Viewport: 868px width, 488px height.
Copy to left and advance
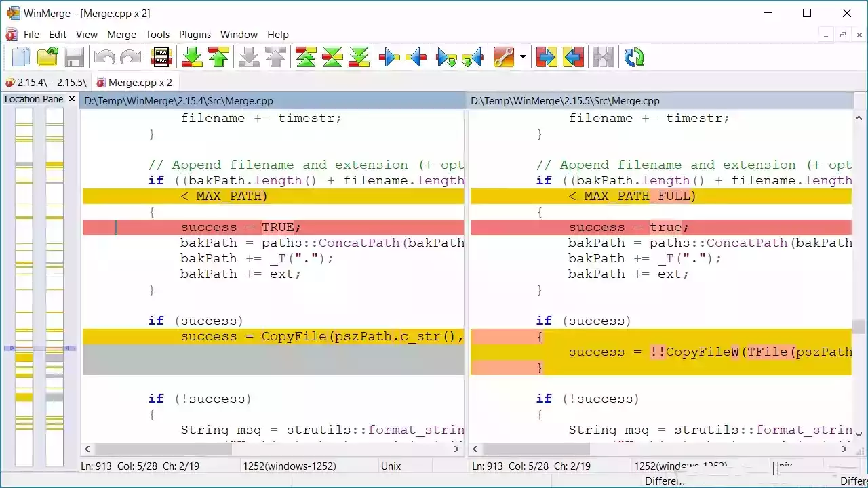[x=473, y=57]
